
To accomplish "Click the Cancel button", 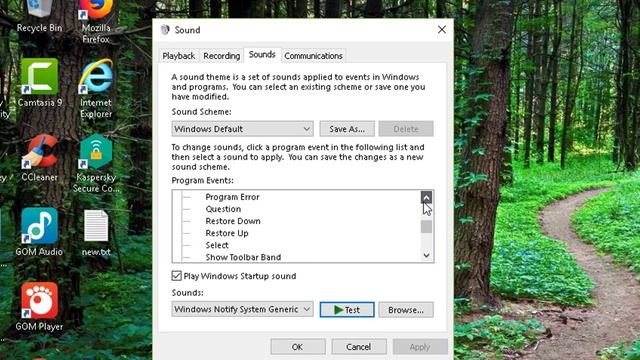I will click(359, 347).
